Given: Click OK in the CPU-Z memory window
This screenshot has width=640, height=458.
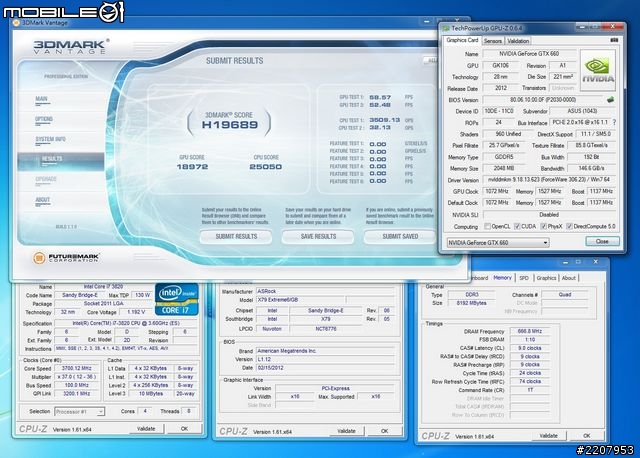Looking at the screenshot, I should coord(587,436).
